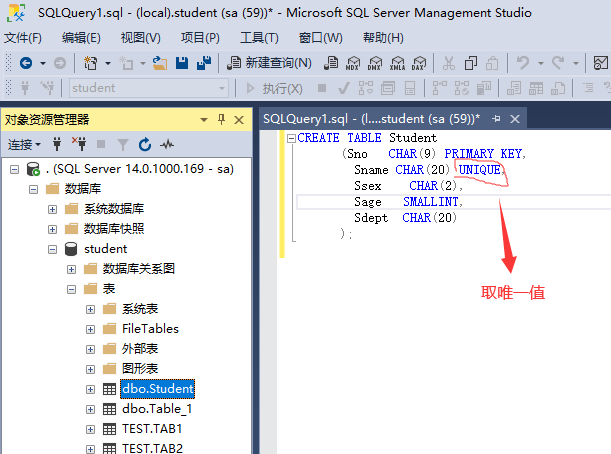Expand the dbo.Student table node
Viewport: 611px width, 454px height.
click(x=90, y=389)
